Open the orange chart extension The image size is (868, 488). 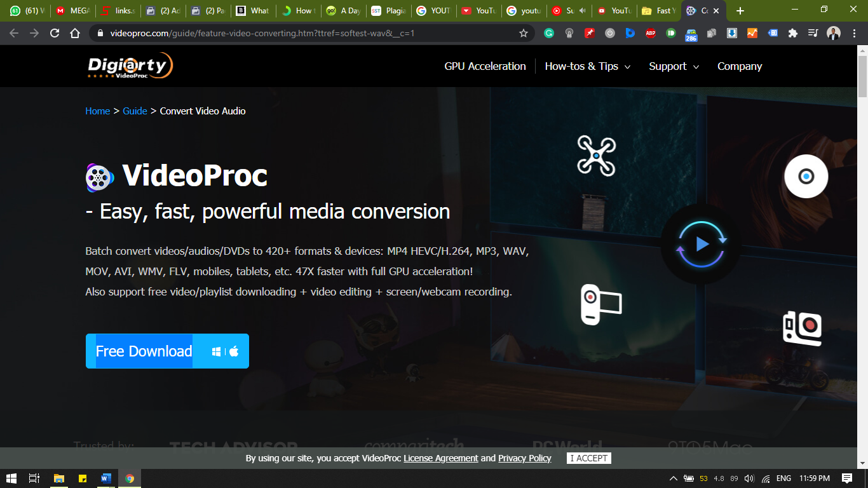[752, 33]
